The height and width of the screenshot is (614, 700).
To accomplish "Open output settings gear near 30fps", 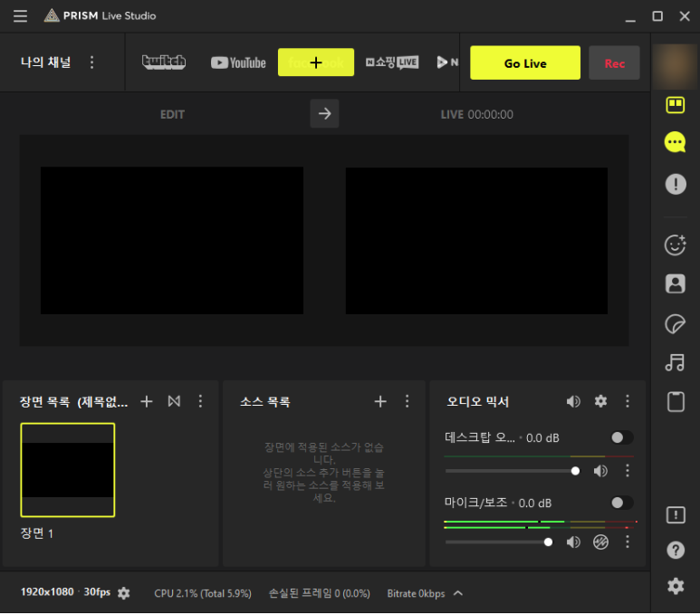I will point(124,593).
